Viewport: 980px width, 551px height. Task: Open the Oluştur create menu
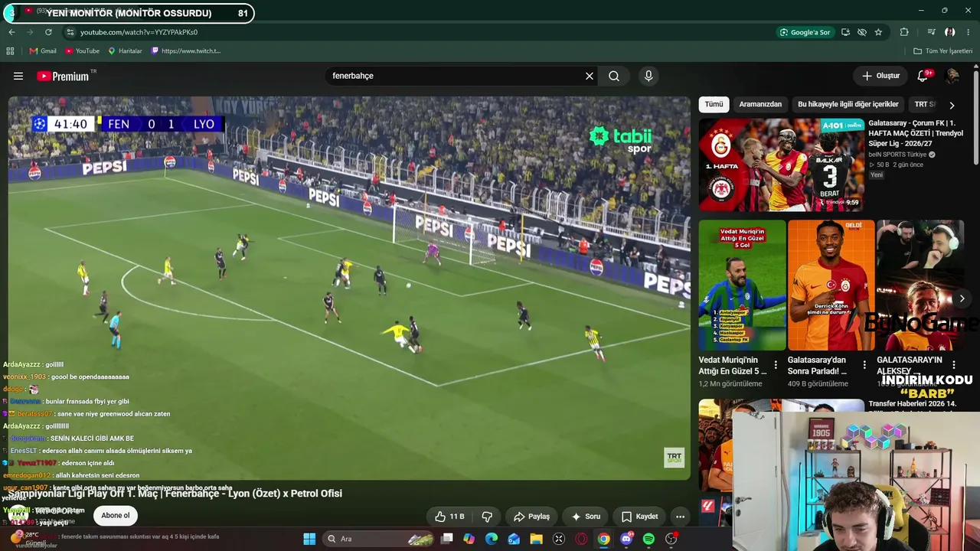pyautogui.click(x=880, y=76)
